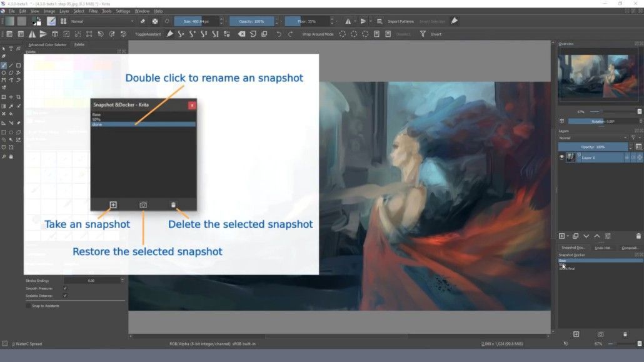This screenshot has height=362, width=644.
Task: Click the funnel filter icon beside Invert
Action: [x=423, y=34]
